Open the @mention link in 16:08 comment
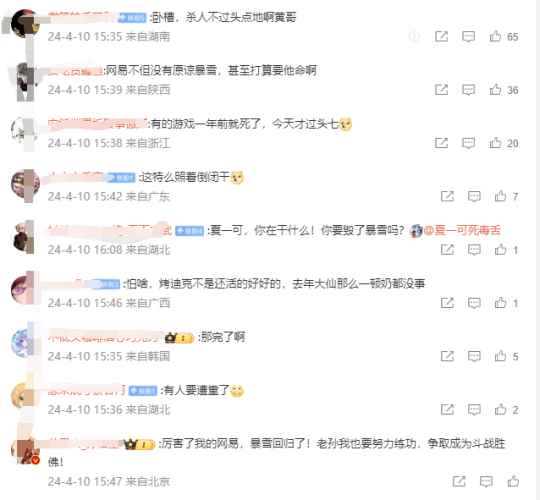This screenshot has height=500, width=540. click(x=461, y=230)
